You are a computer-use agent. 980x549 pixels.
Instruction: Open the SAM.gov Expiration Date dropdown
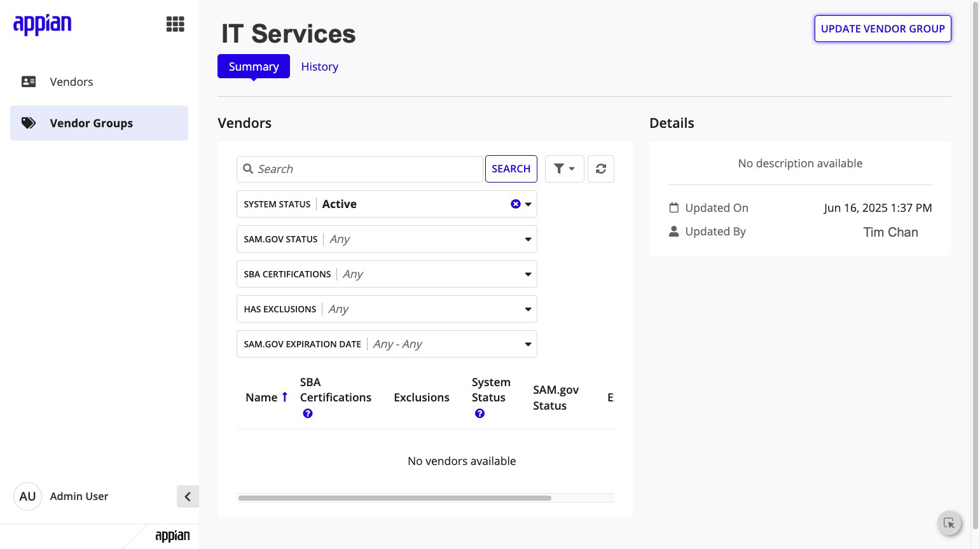point(387,344)
